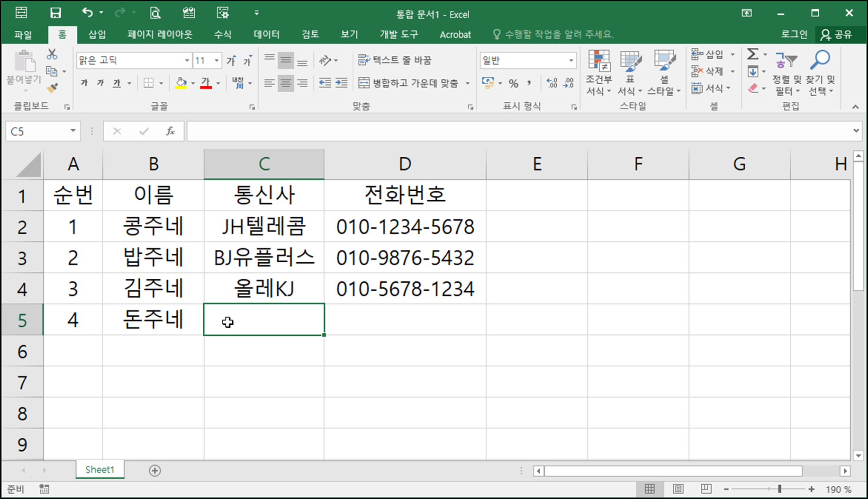
Task: Activate the Format Painter brush
Action: coord(52,88)
